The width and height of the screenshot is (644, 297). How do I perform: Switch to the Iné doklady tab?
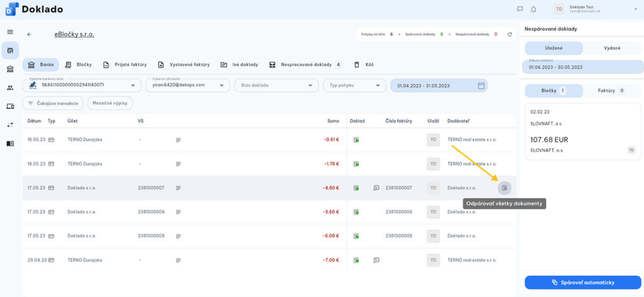point(239,64)
